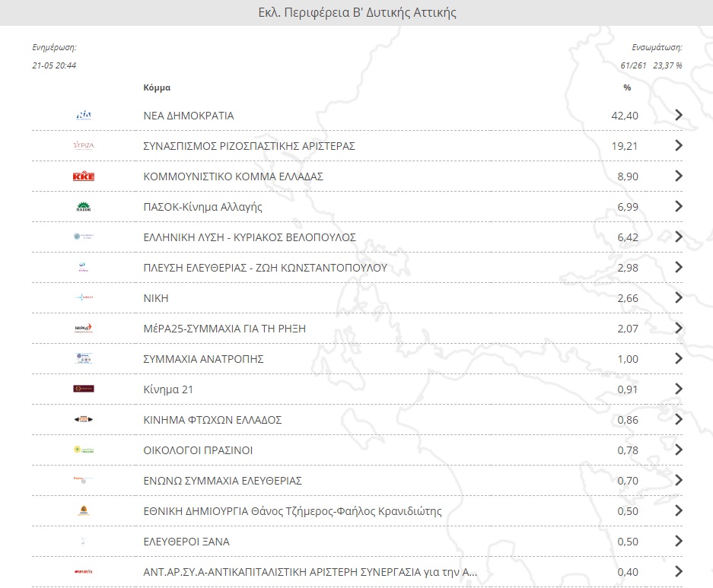Image resolution: width=713 pixels, height=588 pixels.
Task: Click the ΕΝΩΝΩ ΣΥΜΜΑΧΙΑ ΕΛΕΥΘΕΡΙΑΣ party name
Action: [222, 481]
